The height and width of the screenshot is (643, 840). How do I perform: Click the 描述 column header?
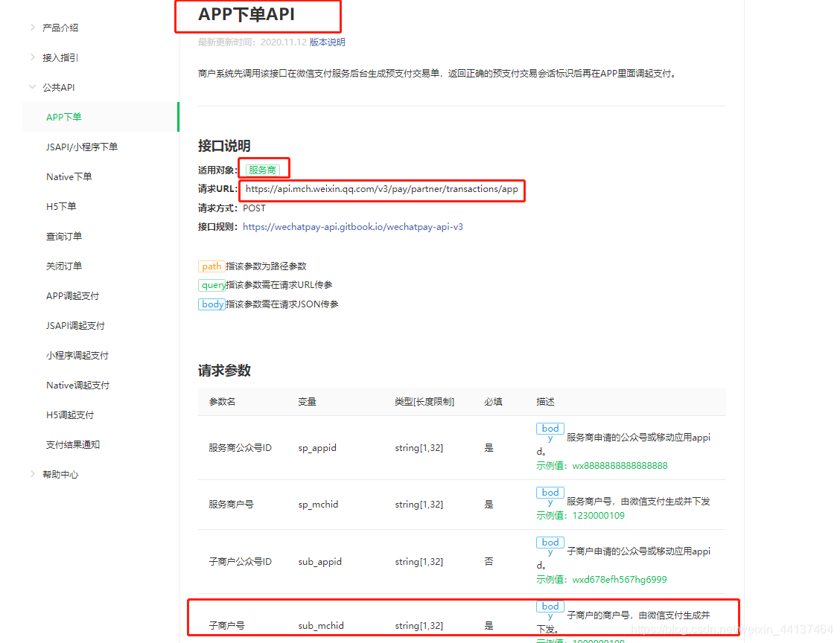[545, 402]
